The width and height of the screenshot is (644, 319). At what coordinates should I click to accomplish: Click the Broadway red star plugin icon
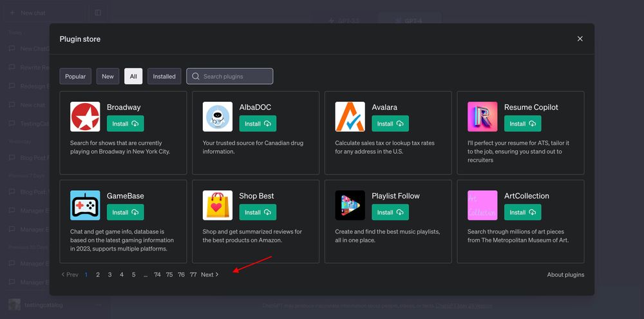(85, 117)
